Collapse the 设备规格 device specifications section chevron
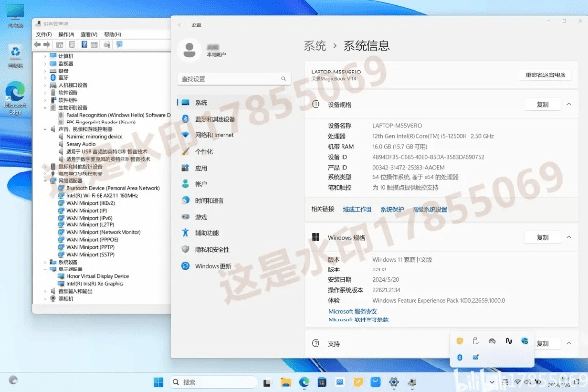Screen dimensions: 588x392 pos(569,104)
